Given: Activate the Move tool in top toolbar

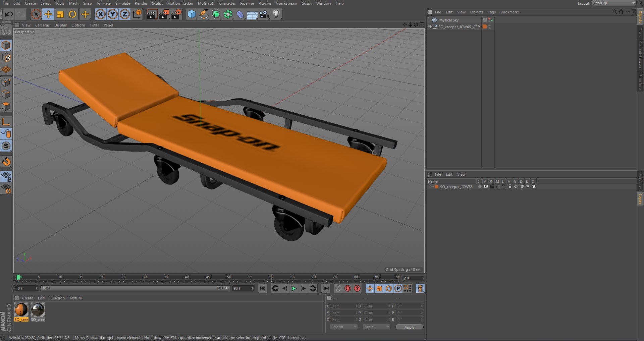Looking at the screenshot, I should (48, 14).
